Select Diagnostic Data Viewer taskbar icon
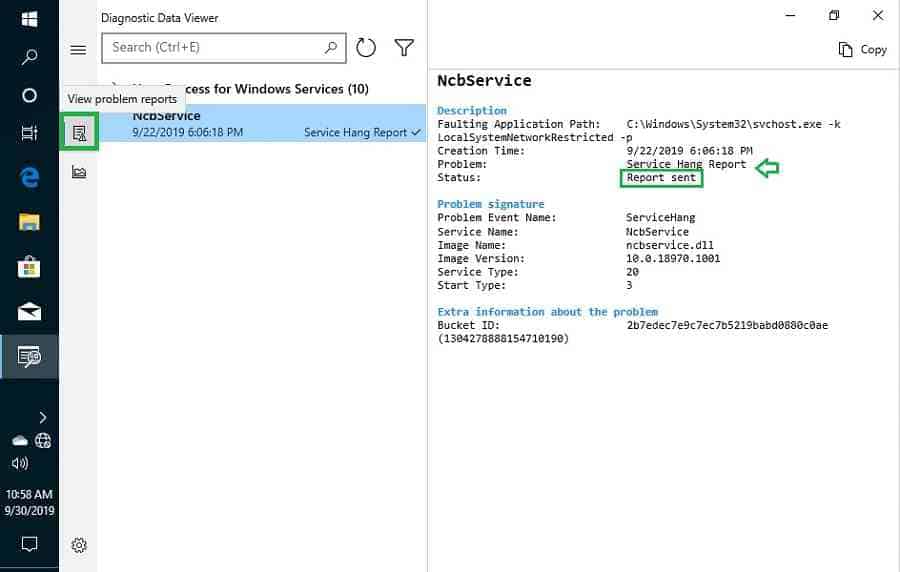The image size is (900, 572). pos(29,356)
